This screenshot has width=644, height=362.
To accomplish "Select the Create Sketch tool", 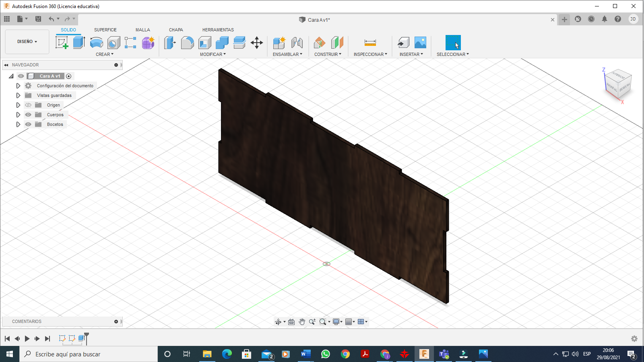I will [x=62, y=42].
